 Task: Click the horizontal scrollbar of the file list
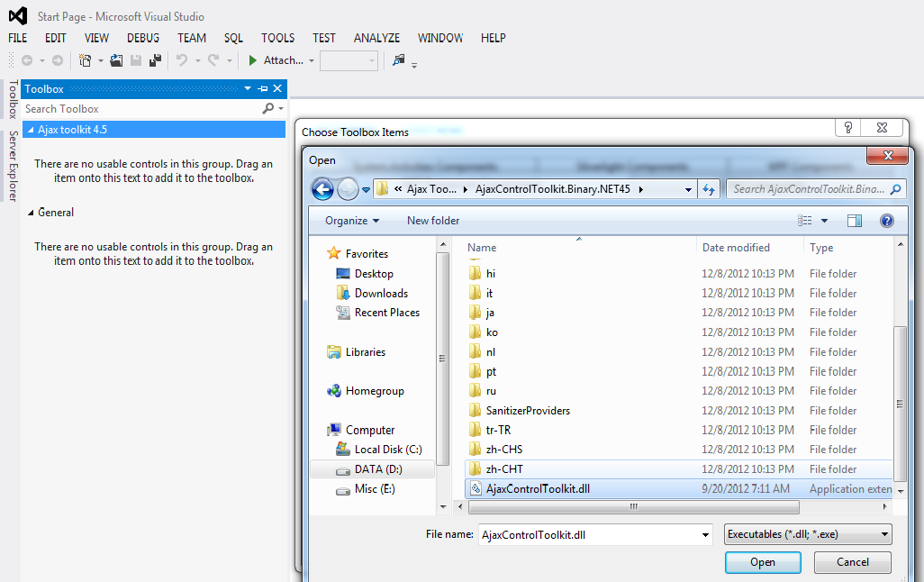pos(633,506)
